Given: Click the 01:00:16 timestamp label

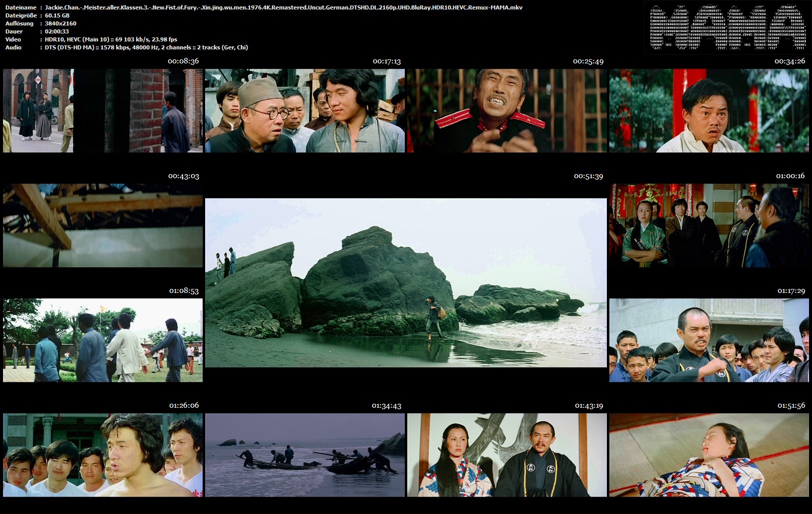Looking at the screenshot, I should tap(791, 176).
